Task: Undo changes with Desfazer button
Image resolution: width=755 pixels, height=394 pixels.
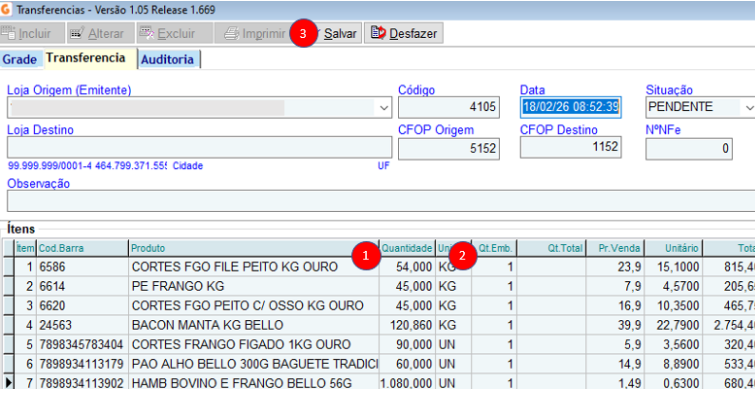Action: (404, 33)
